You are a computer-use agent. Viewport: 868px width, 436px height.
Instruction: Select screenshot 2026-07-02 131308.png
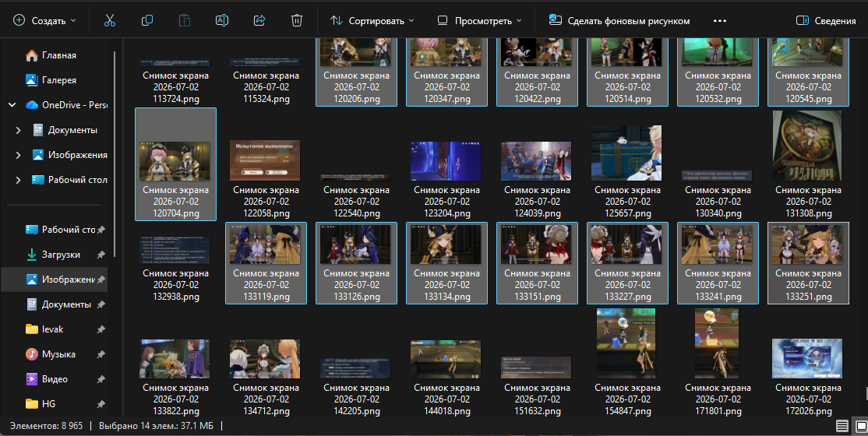point(808,164)
